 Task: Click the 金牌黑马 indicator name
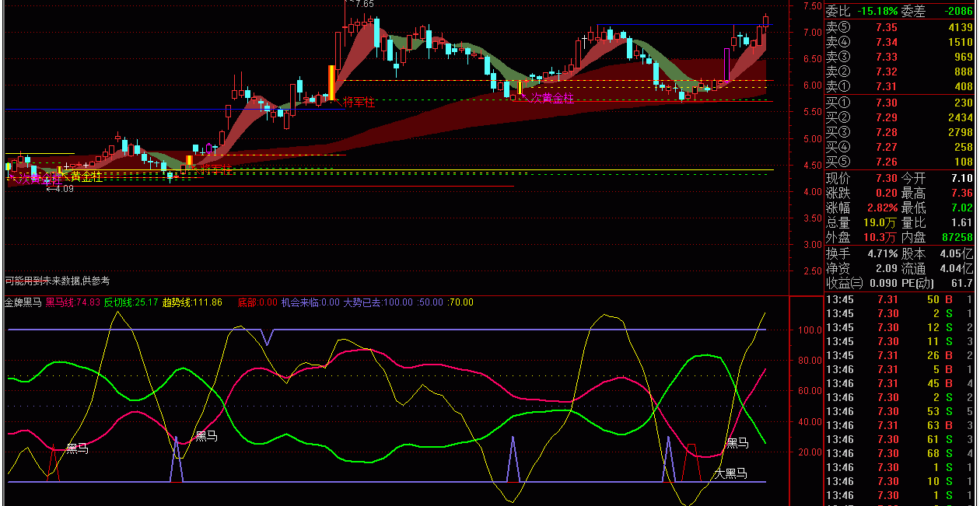[x=23, y=302]
